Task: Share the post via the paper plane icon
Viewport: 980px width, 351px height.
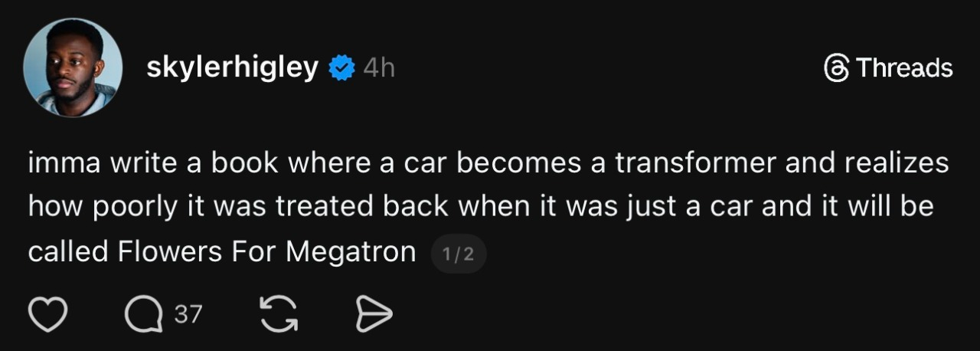Action: [374, 314]
